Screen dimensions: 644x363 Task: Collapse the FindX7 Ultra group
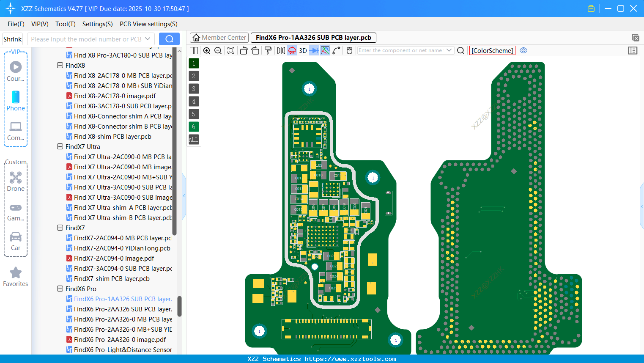60,146
